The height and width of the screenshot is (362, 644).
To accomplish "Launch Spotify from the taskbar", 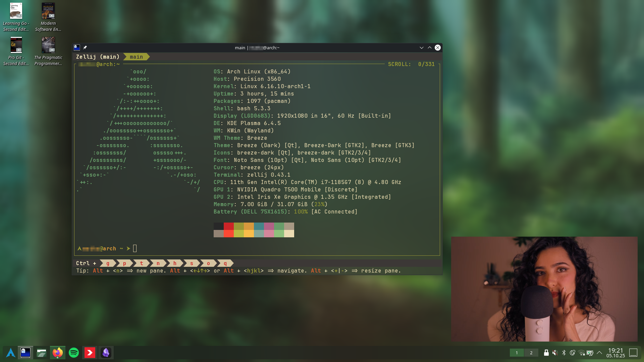I will 74,353.
